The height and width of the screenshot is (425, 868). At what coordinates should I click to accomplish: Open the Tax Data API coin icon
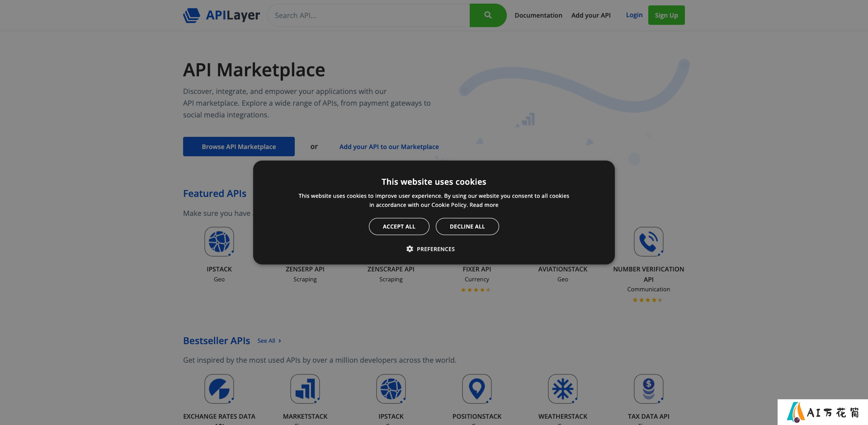point(649,389)
